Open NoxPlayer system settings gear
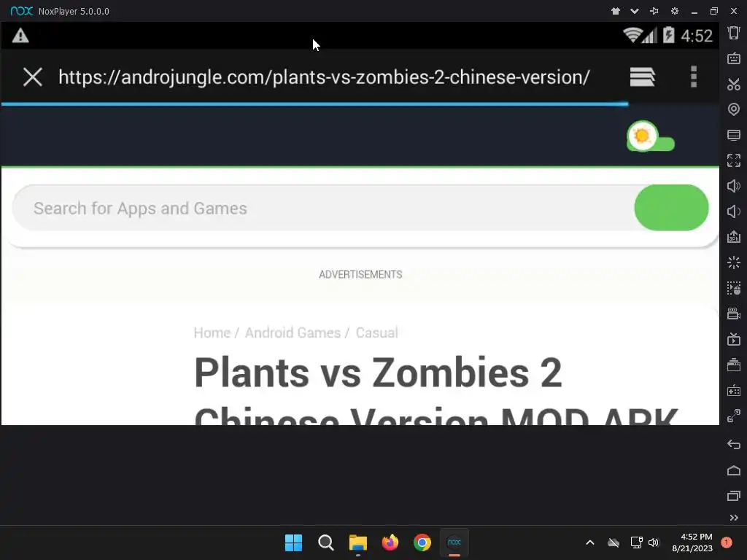 [x=675, y=11]
